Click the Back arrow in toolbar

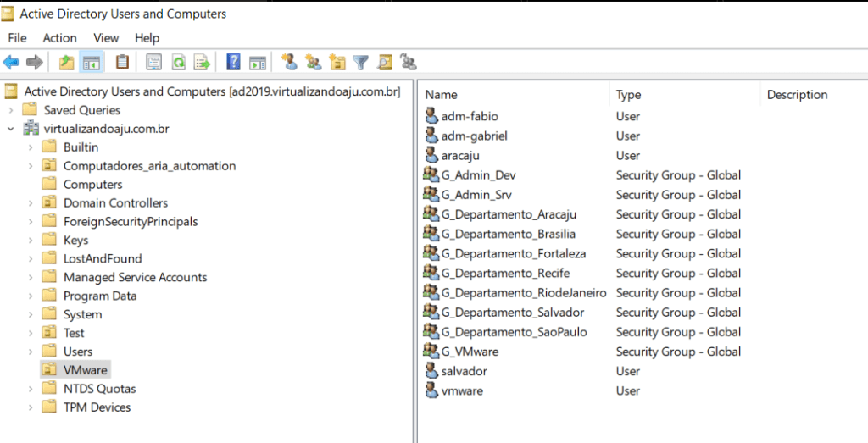coord(11,62)
